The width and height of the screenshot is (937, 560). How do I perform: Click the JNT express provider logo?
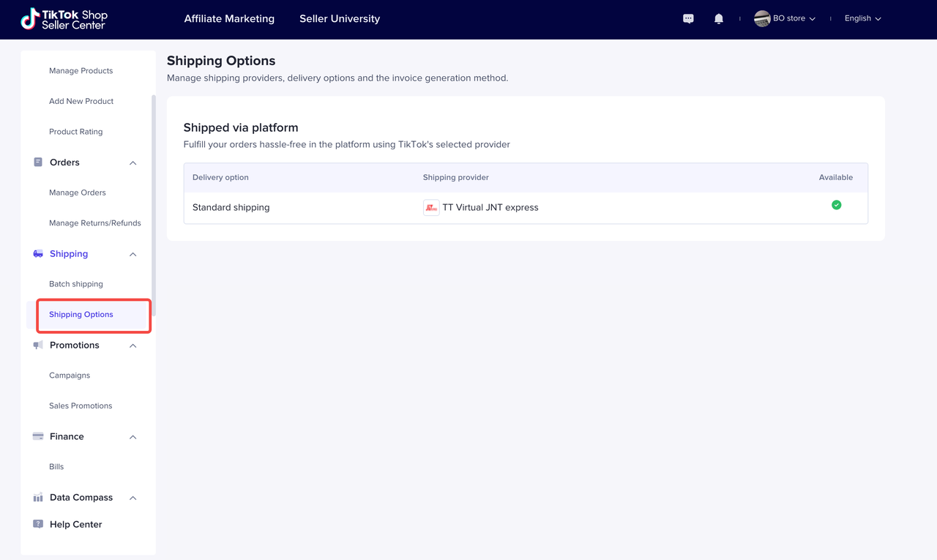pyautogui.click(x=431, y=208)
